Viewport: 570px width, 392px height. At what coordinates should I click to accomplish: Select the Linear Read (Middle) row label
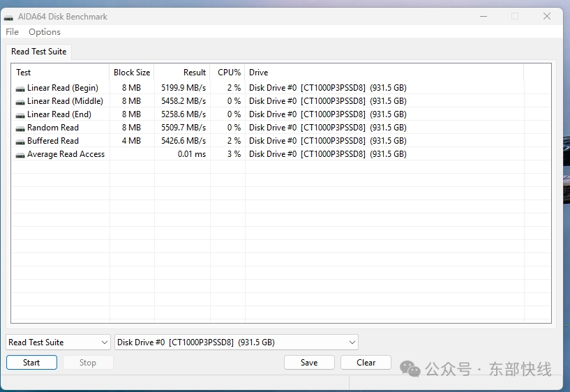tap(65, 101)
